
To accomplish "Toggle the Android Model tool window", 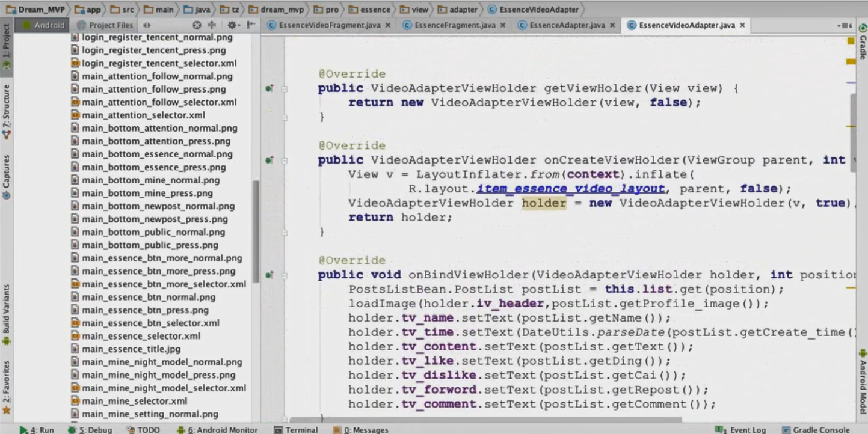I will [x=863, y=383].
